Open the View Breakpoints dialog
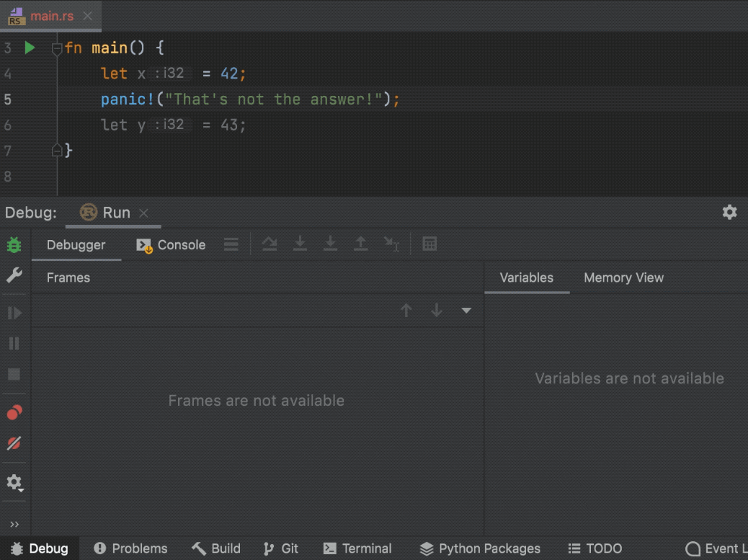The height and width of the screenshot is (560, 748). pyautogui.click(x=14, y=414)
